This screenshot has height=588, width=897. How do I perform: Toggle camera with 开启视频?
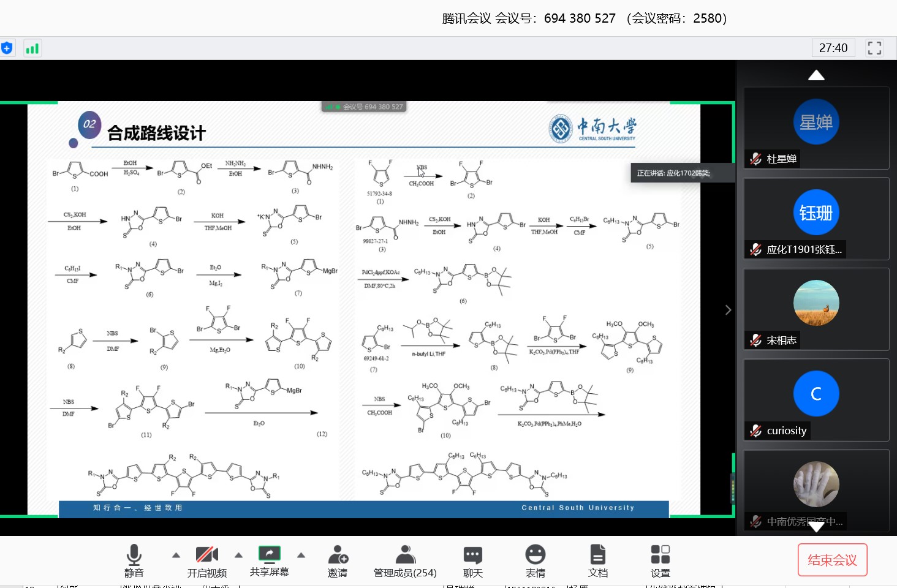tap(206, 555)
